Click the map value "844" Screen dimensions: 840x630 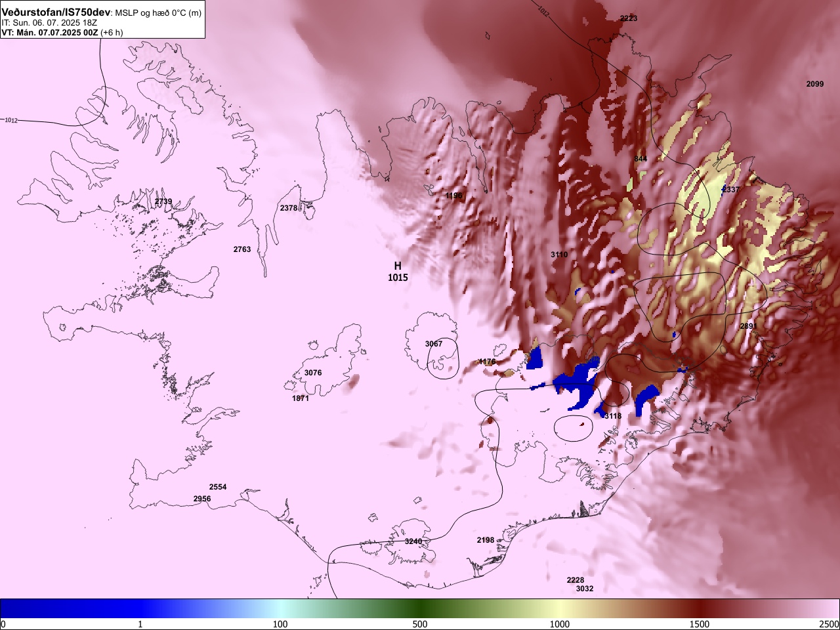point(640,159)
